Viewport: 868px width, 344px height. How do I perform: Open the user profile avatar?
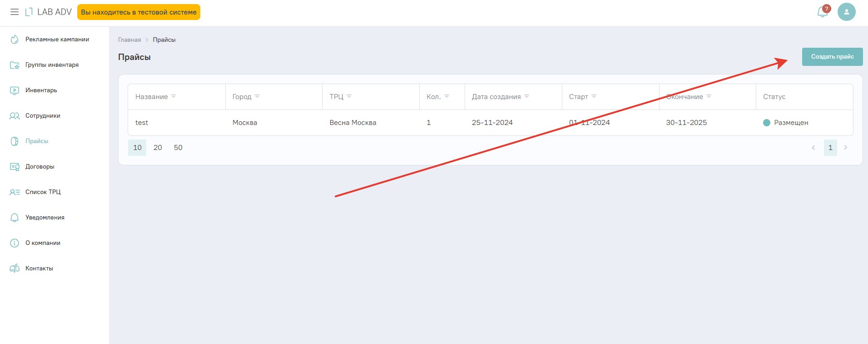846,12
